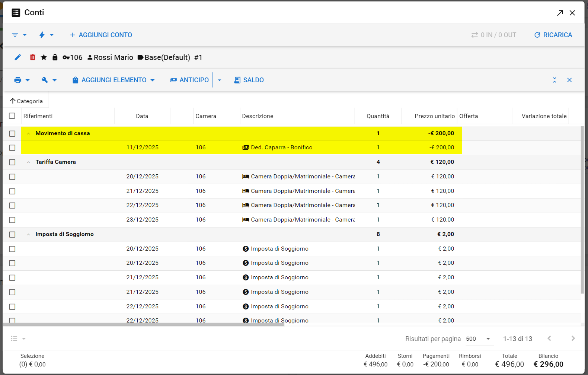Click the pencil edit account icon

coord(17,57)
